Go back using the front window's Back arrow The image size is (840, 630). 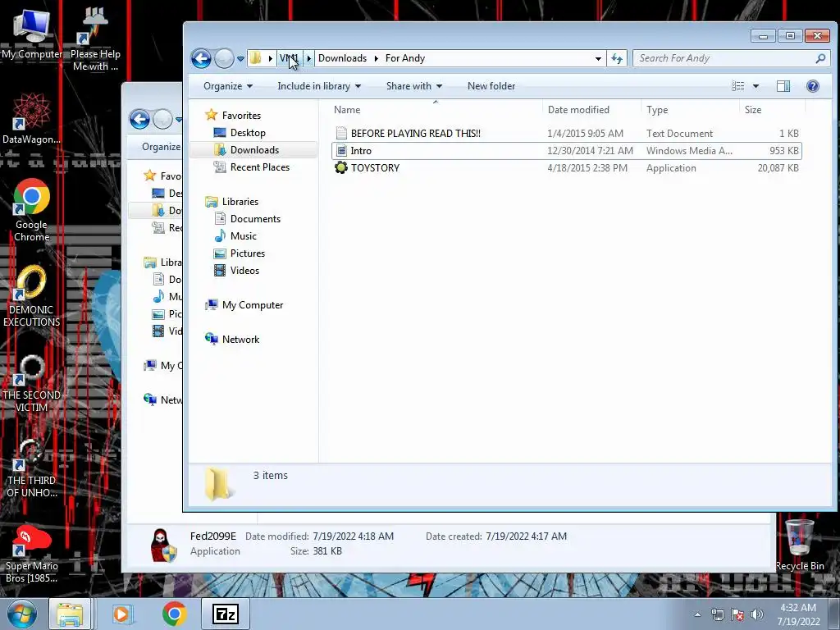[x=202, y=58]
